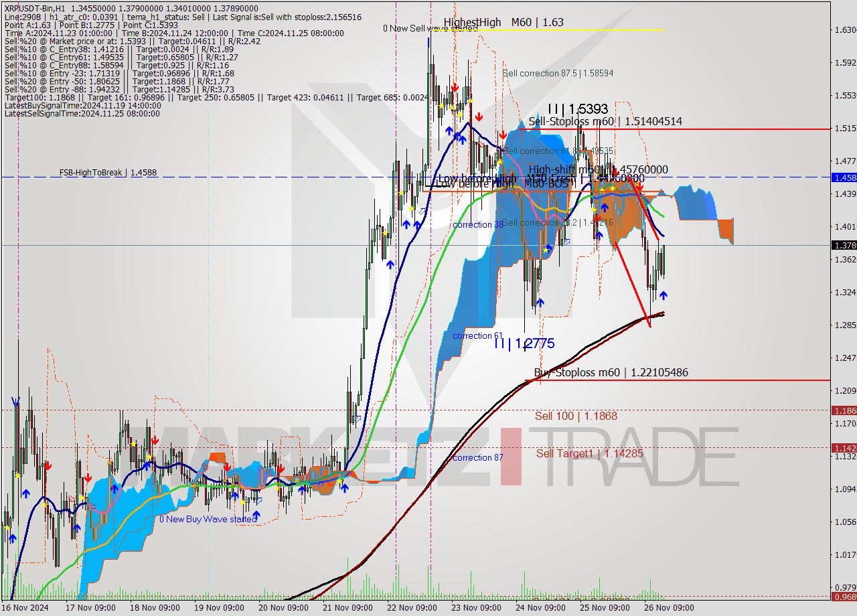
Task: Click the 'Sell %10 @ C_Entry61: 1.49535' line
Action: [x=121, y=57]
